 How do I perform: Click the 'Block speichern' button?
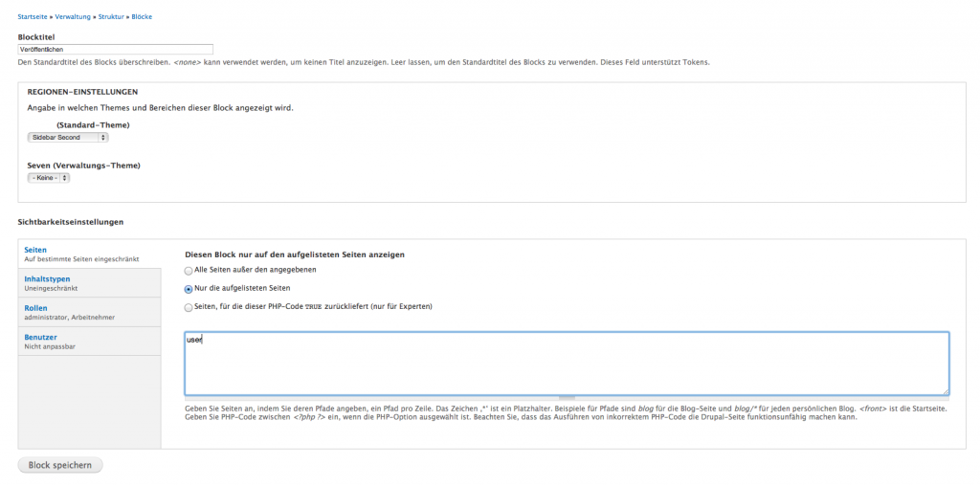[60, 465]
